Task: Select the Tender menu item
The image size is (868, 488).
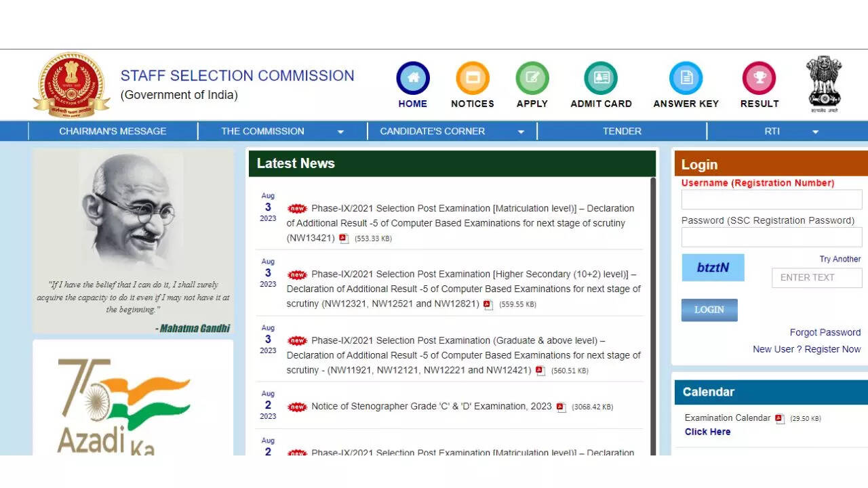Action: click(x=622, y=131)
